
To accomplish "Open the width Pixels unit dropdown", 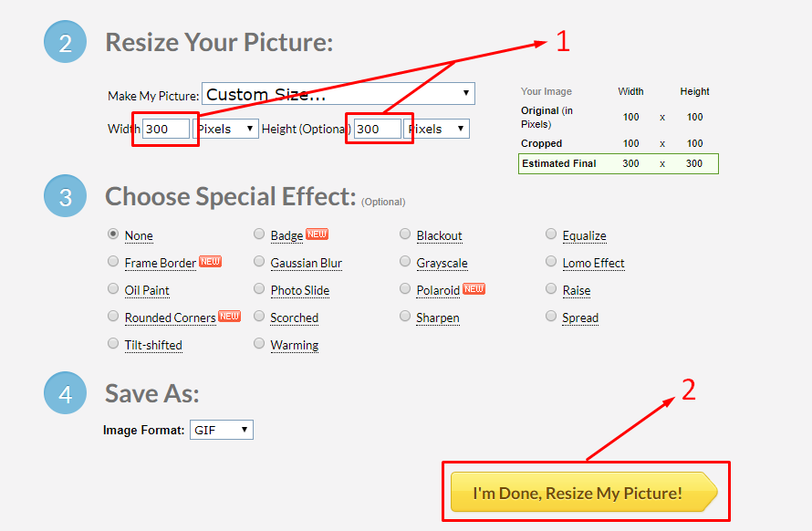I will point(225,129).
